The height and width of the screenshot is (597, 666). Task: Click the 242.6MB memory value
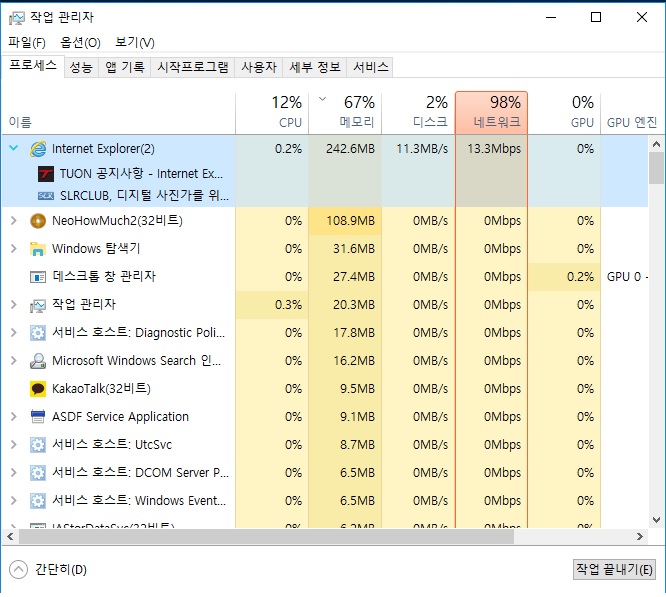(x=350, y=149)
